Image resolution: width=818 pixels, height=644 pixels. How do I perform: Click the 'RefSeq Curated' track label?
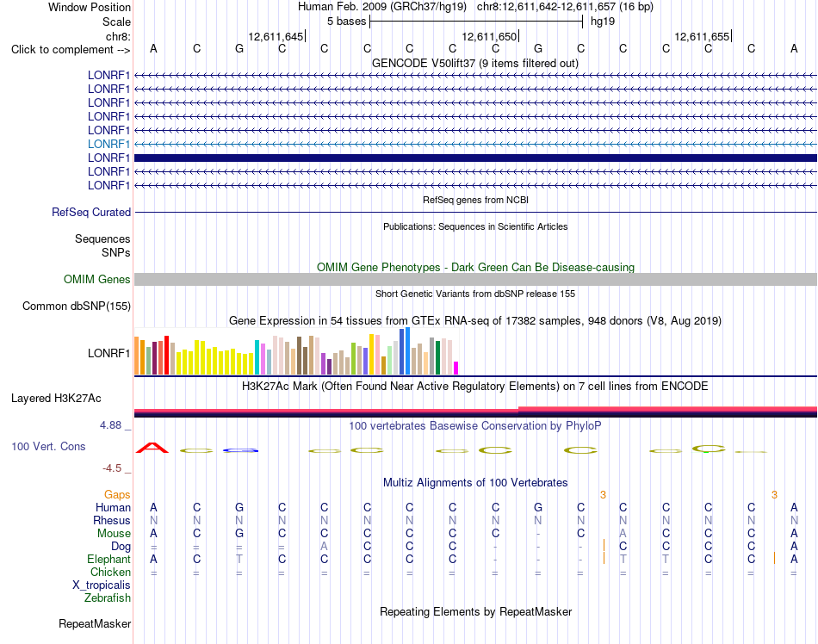91,213
